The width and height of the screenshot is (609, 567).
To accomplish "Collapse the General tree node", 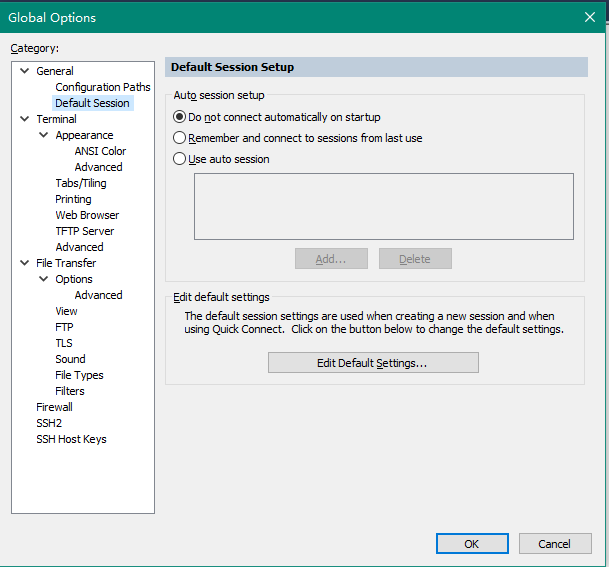I will tap(25, 71).
